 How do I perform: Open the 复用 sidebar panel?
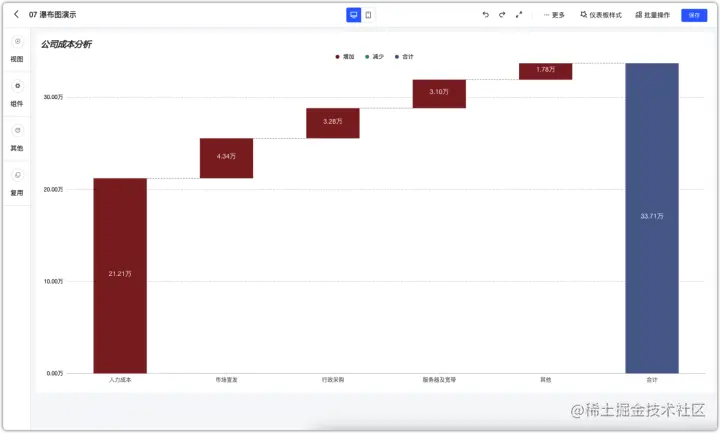(x=17, y=183)
